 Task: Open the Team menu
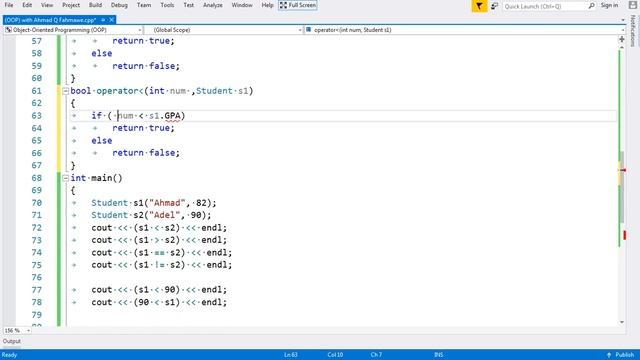pos(144,5)
